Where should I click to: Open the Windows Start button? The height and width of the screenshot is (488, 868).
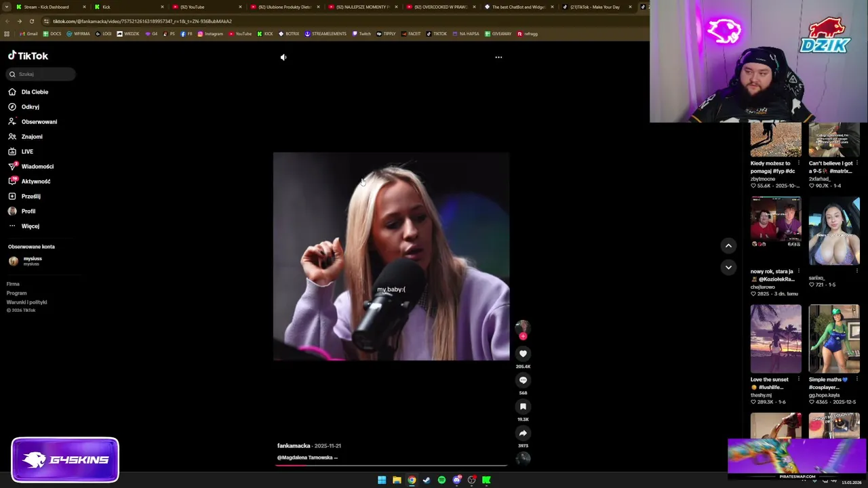pyautogui.click(x=382, y=480)
